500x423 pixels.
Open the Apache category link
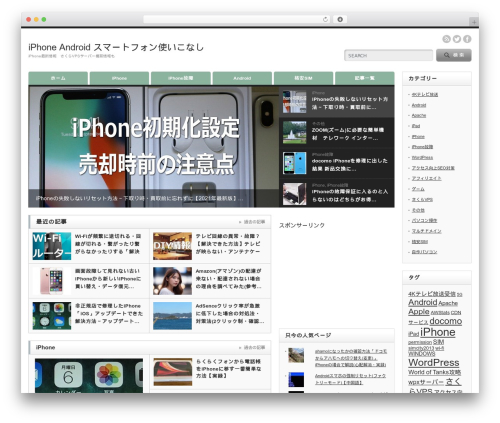pyautogui.click(x=419, y=115)
